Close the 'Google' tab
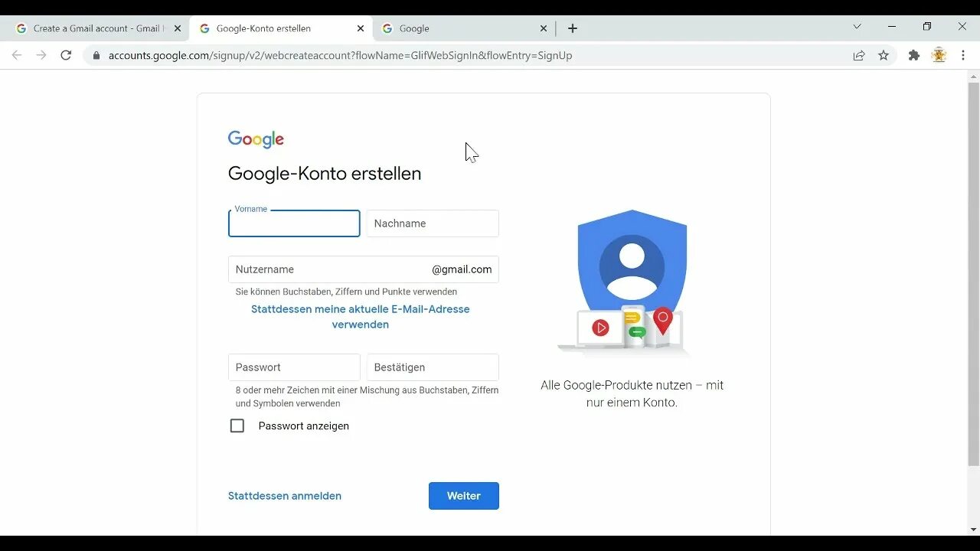The width and height of the screenshot is (980, 551). pos(544,28)
